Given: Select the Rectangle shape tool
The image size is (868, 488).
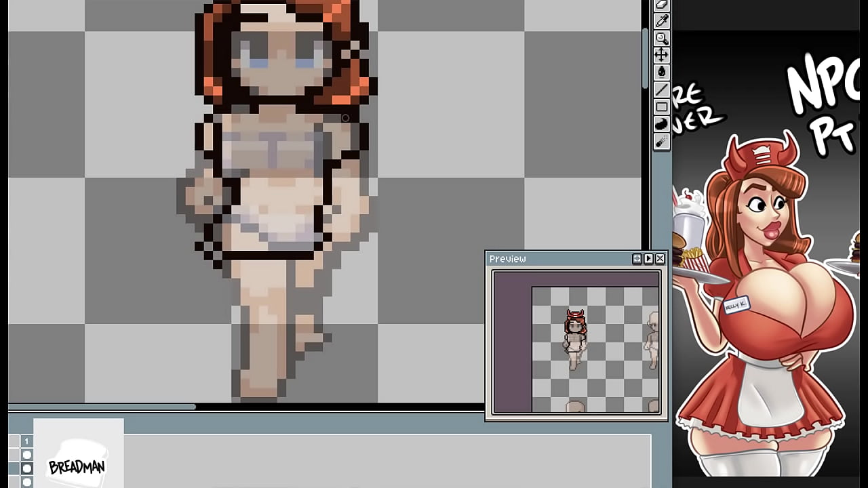Looking at the screenshot, I should [x=662, y=107].
